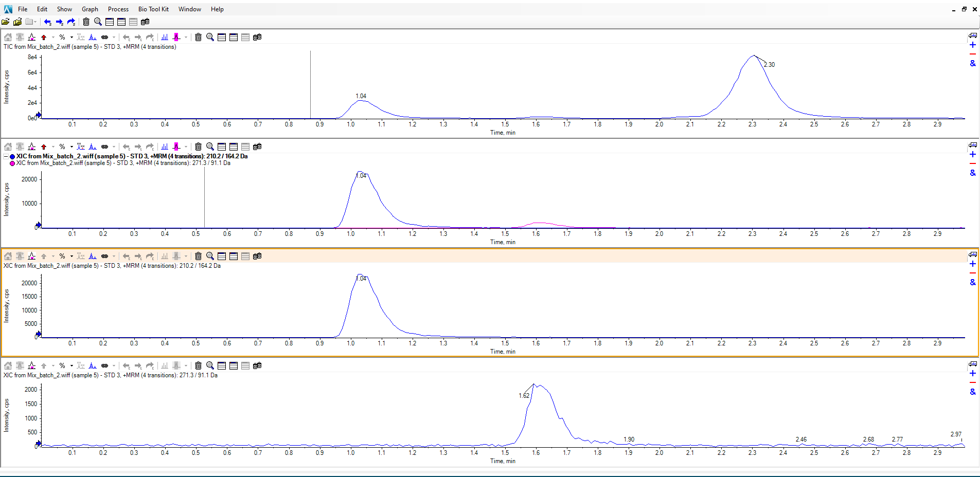This screenshot has height=477, width=980.
Task: Click the 2.97 peak label in bottom pane
Action: point(956,434)
